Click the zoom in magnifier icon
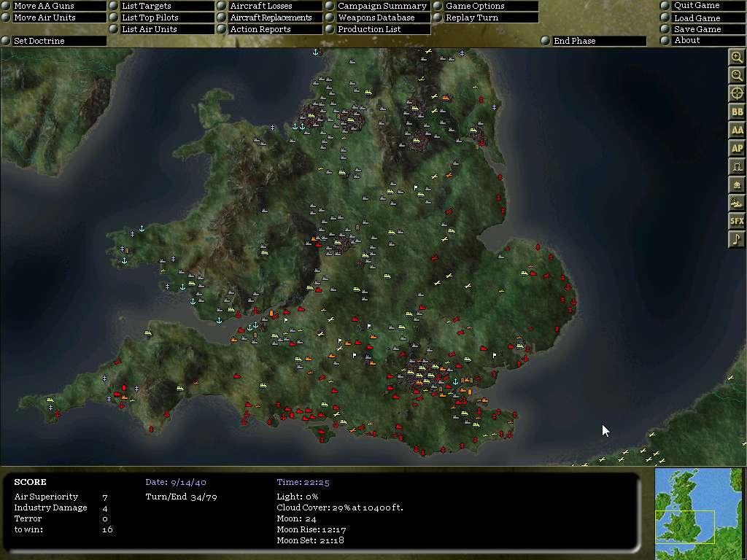The image size is (747, 560). point(737,58)
